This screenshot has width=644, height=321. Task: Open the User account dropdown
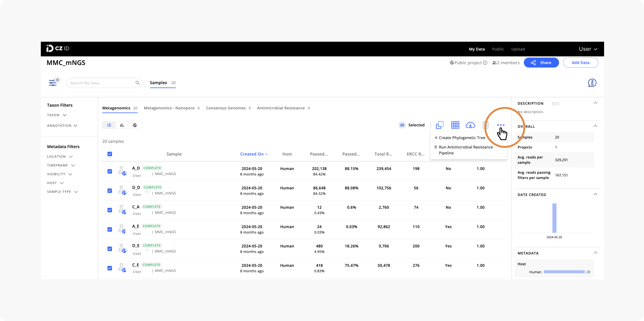tap(588, 49)
